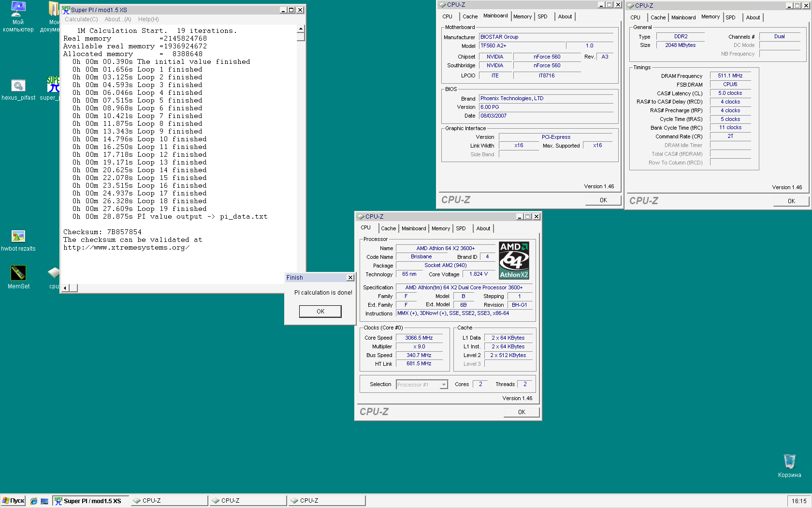Image resolution: width=812 pixels, height=508 pixels.
Task: Click the Phoenix Technologies, LTD BIOS brand field
Action: click(546, 99)
